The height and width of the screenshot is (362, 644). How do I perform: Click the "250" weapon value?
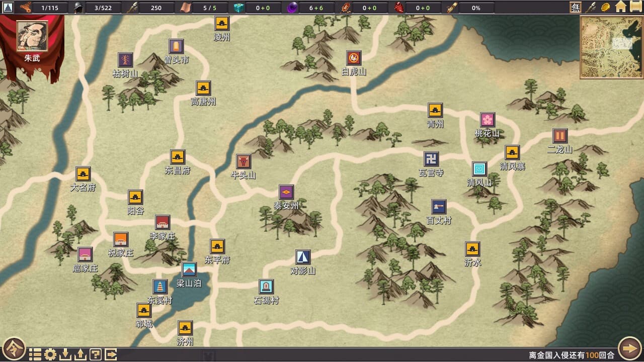click(156, 8)
